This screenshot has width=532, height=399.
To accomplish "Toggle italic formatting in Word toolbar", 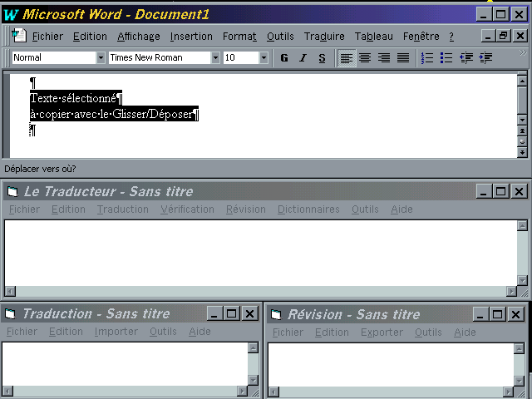I will (x=303, y=58).
